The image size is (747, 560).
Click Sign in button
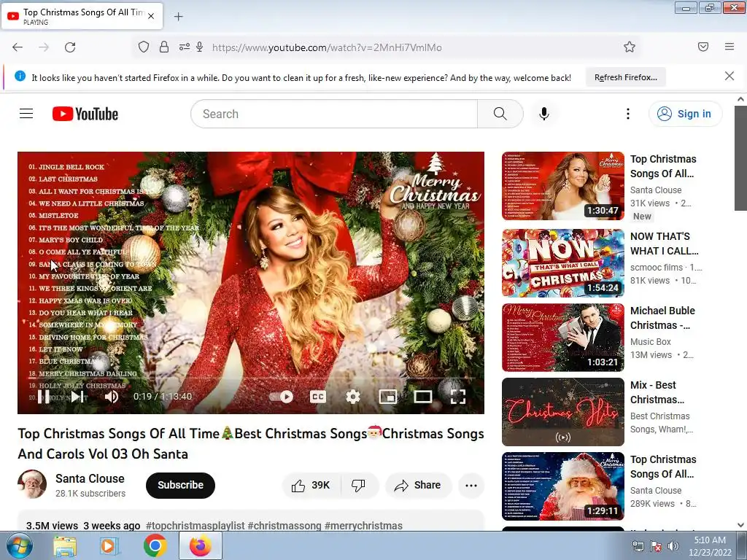click(x=685, y=114)
